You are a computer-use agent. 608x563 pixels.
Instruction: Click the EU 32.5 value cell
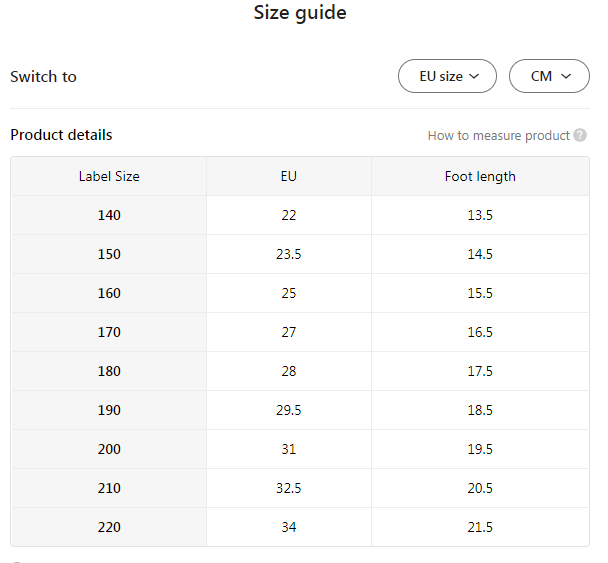coord(288,488)
